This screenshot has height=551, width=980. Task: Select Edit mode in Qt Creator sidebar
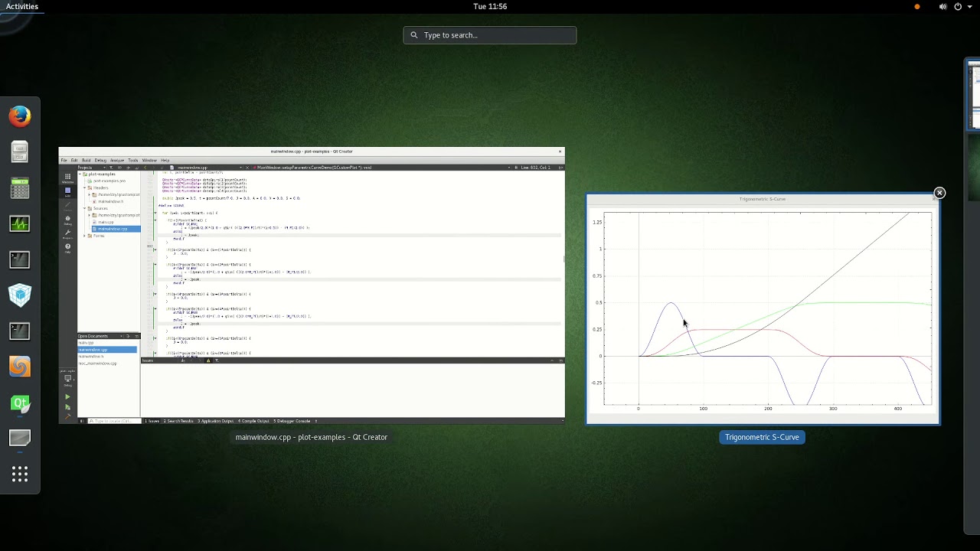(x=67, y=192)
